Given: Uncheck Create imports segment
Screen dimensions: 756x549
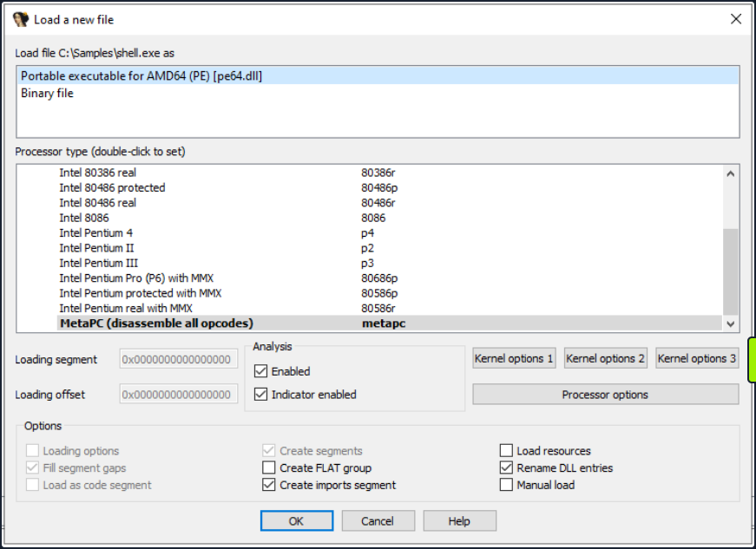Looking at the screenshot, I should click(x=270, y=485).
